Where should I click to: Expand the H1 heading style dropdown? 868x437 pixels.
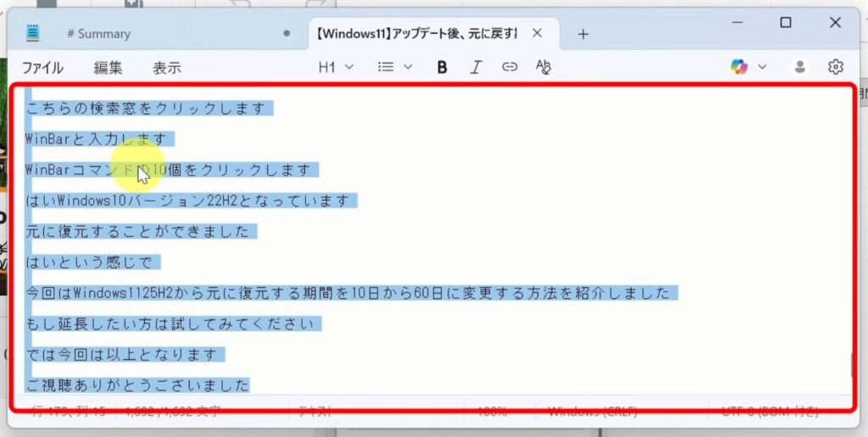pos(336,67)
